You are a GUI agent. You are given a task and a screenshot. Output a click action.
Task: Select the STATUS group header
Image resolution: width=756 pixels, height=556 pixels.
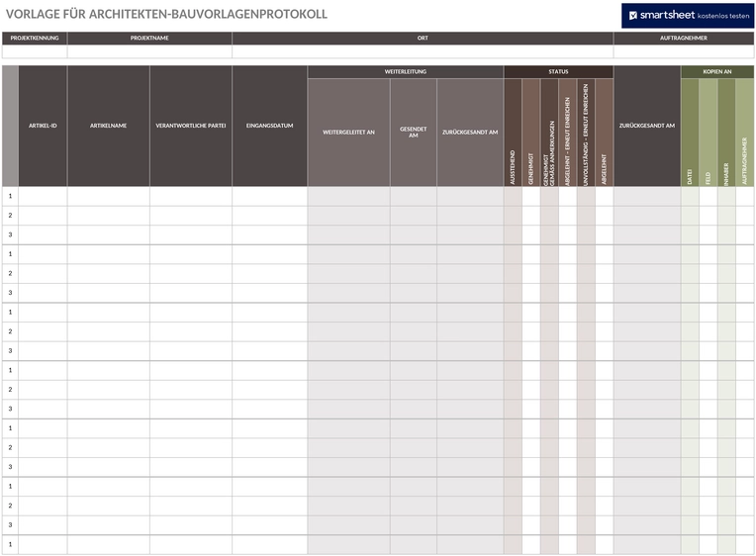[558, 72]
